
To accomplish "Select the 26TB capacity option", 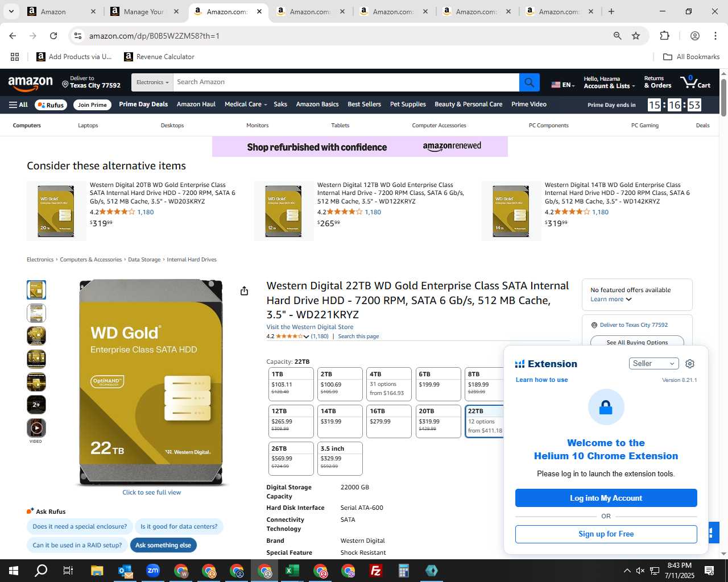I will click(x=291, y=458).
